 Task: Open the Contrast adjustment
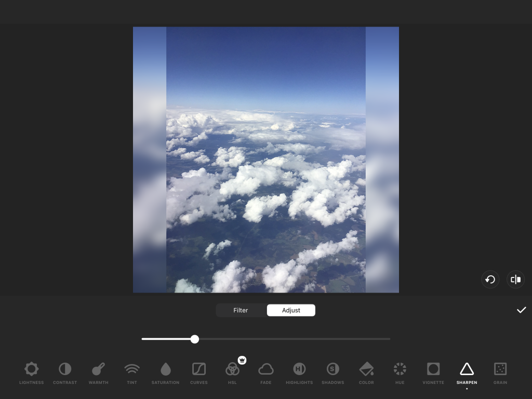65,369
